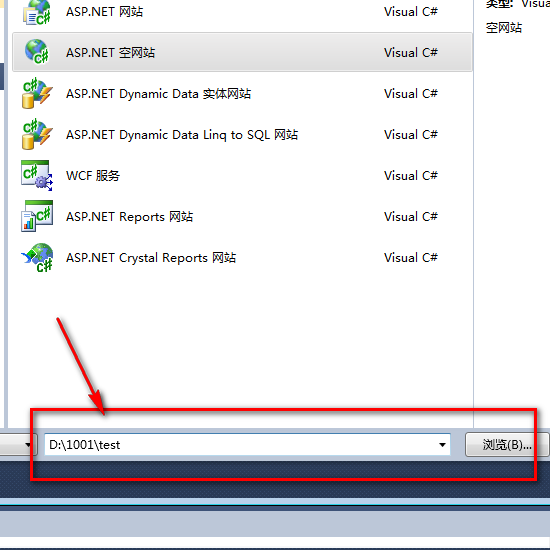This screenshot has height=550, width=550.
Task: Open the location path dropdown arrow
Action: pos(442,445)
